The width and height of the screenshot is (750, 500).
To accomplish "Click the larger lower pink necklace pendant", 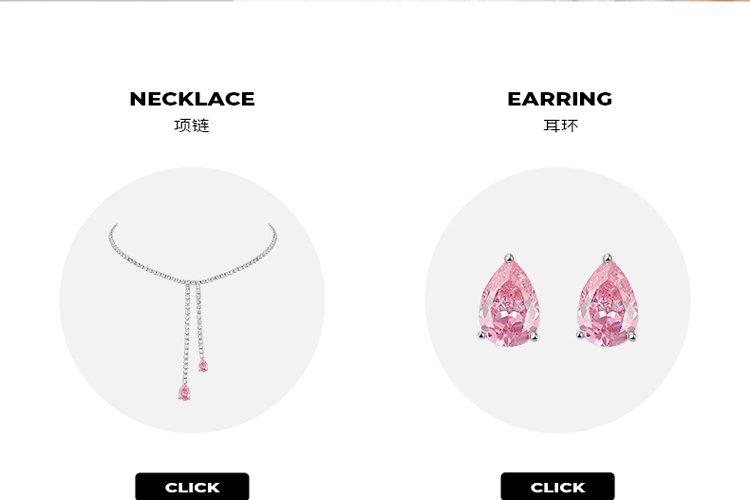I will 184,392.
